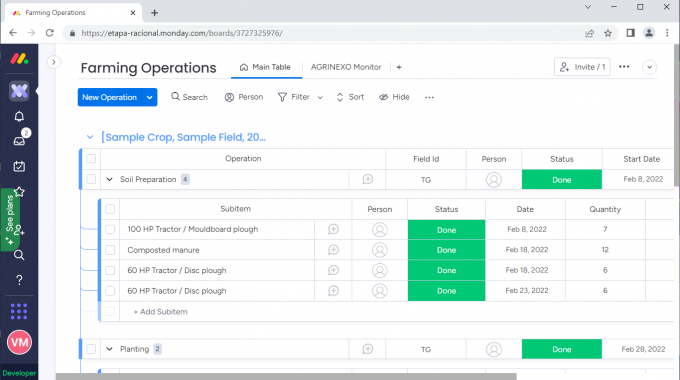Viewport: 680px width, 380px height.
Task: Go back in browser history
Action: point(13,33)
